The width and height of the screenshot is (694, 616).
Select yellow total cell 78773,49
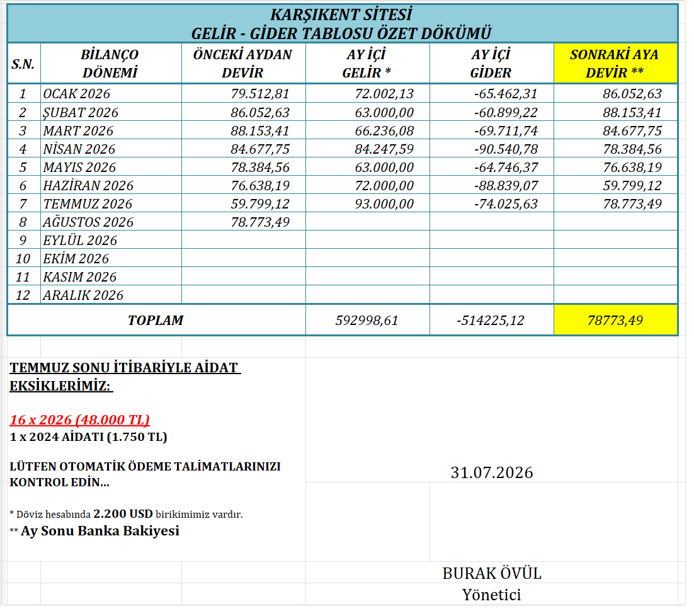pyautogui.click(x=615, y=320)
